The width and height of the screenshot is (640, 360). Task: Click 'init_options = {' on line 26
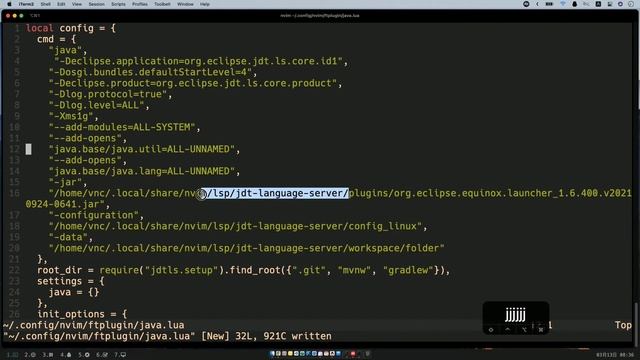82,314
